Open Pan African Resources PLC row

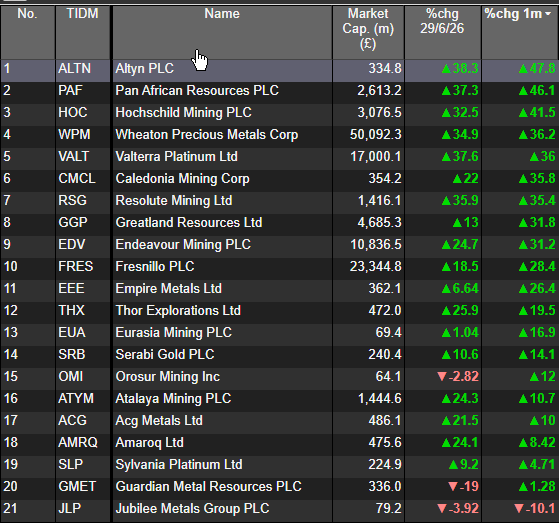pyautogui.click(x=197, y=91)
